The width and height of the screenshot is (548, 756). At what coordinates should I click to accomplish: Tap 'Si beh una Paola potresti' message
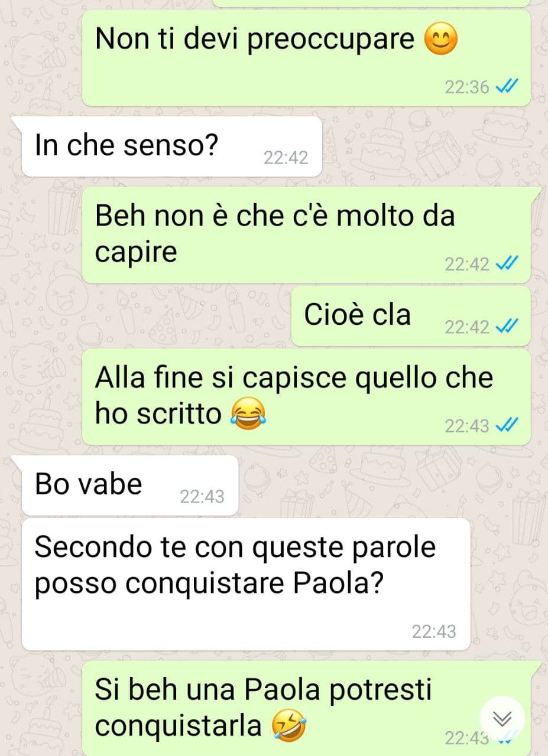pyautogui.click(x=264, y=690)
